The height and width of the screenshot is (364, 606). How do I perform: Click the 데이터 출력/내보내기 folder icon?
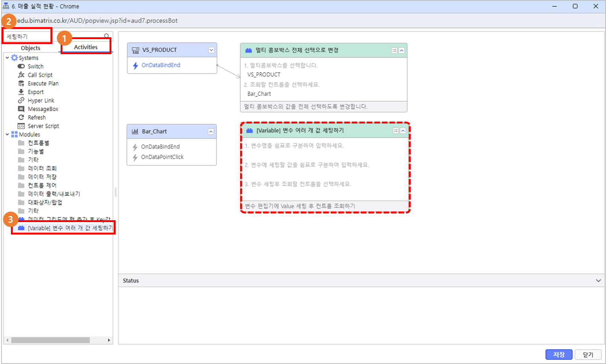coord(21,194)
